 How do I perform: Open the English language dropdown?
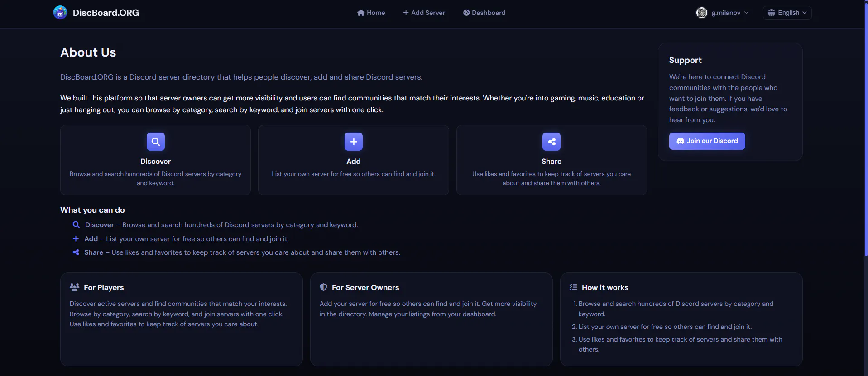[x=787, y=13]
